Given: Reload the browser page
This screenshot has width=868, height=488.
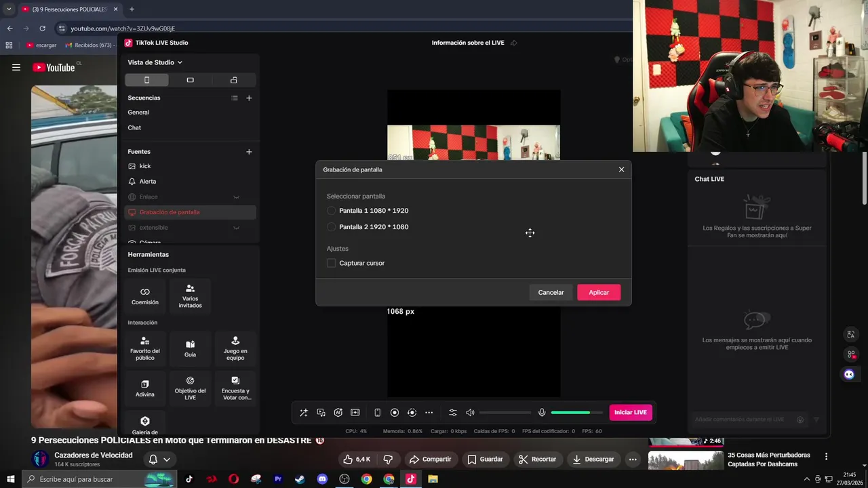Looking at the screenshot, I should (x=42, y=28).
